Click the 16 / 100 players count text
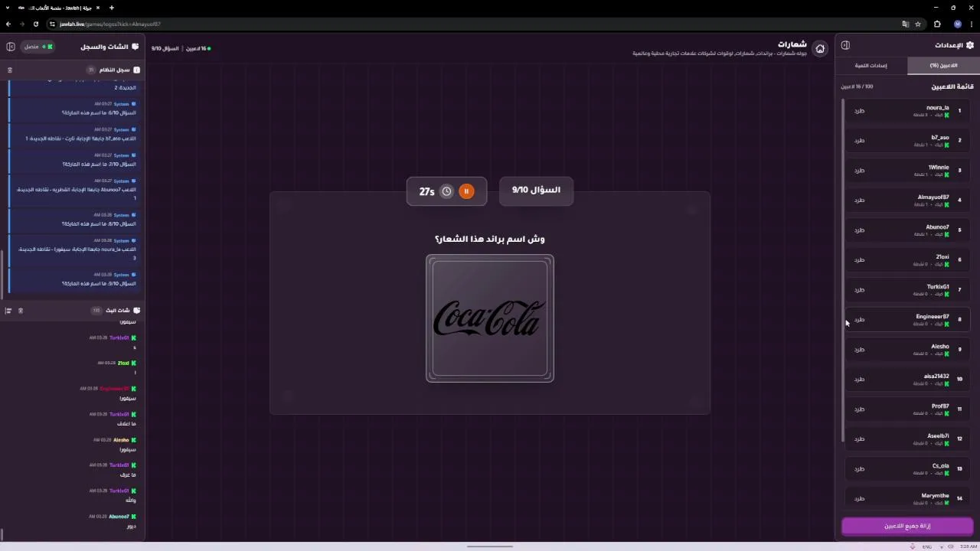 (858, 86)
